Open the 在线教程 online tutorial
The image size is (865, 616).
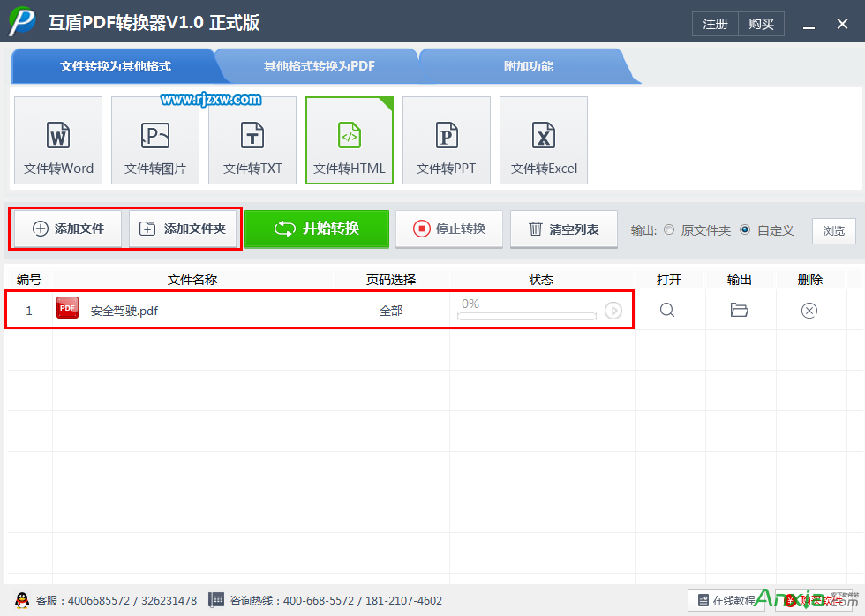pyautogui.click(x=726, y=600)
